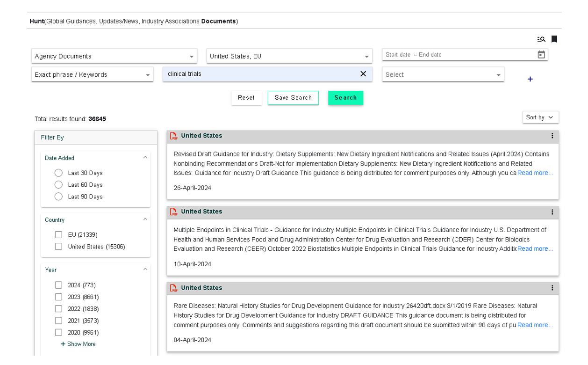Collapse the Date Added filter section
The height and width of the screenshot is (365, 588).
tap(145, 158)
